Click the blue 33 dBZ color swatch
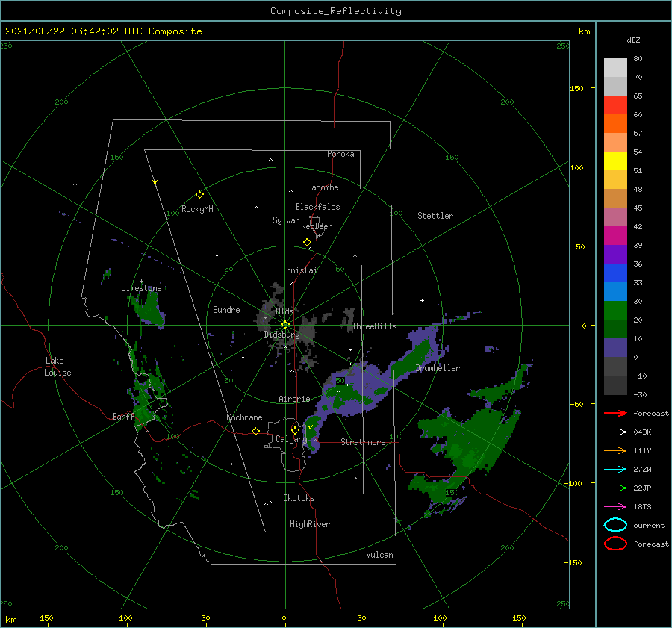 pos(615,273)
